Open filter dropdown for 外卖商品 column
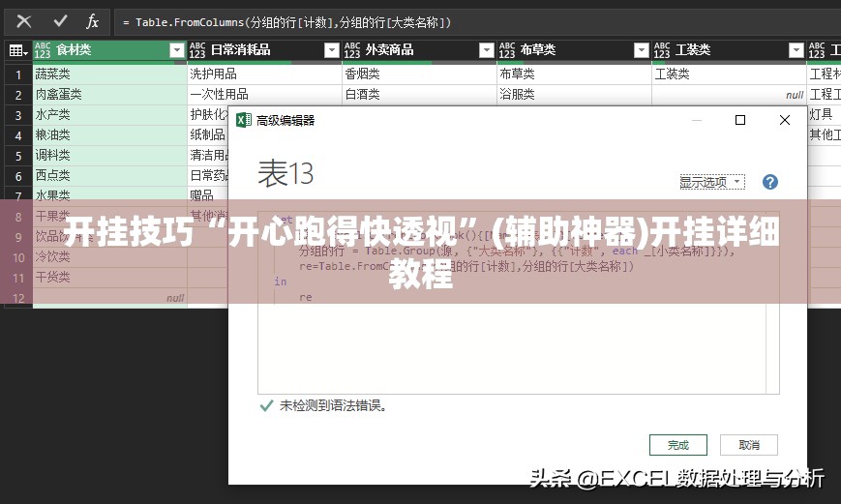 click(x=487, y=50)
